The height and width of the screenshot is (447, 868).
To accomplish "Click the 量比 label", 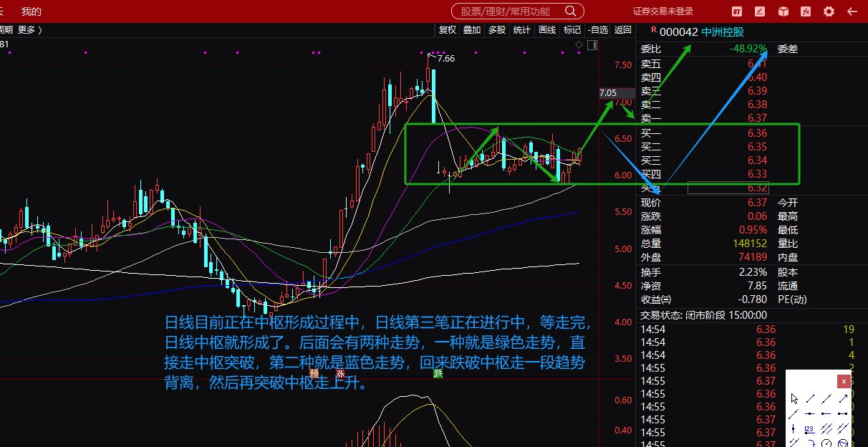I will 788,244.
